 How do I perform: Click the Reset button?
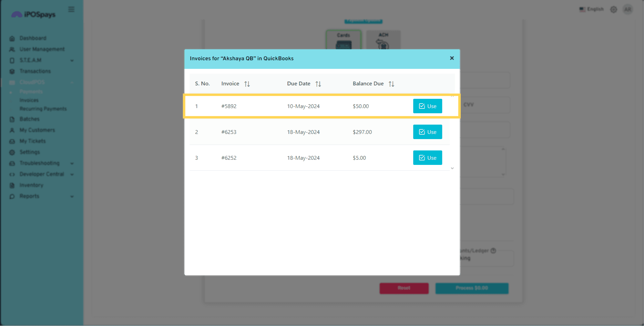[404, 288]
